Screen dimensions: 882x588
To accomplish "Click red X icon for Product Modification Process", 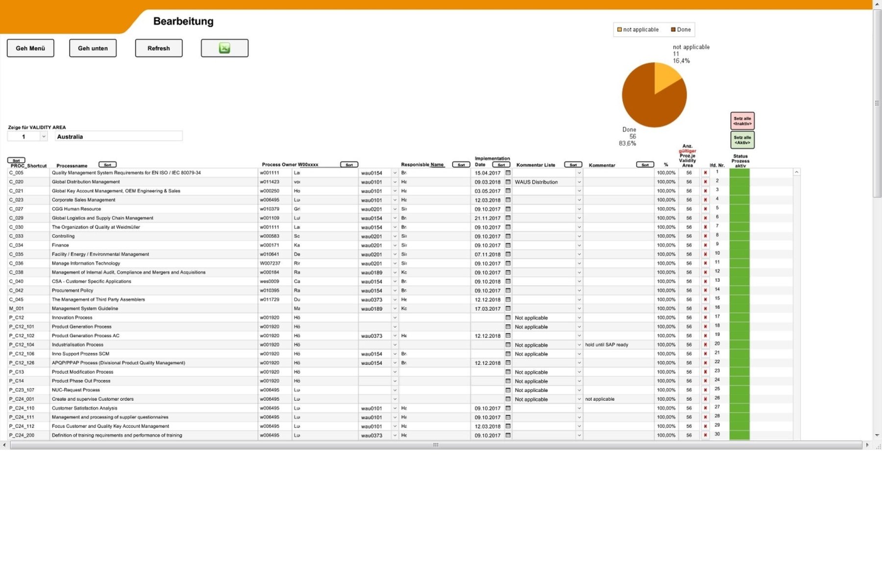I will pyautogui.click(x=706, y=372).
